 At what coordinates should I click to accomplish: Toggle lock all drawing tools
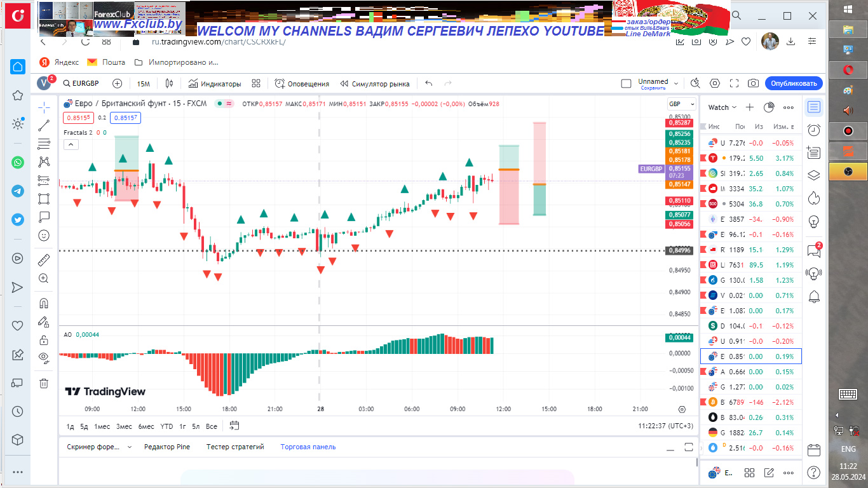click(x=44, y=339)
